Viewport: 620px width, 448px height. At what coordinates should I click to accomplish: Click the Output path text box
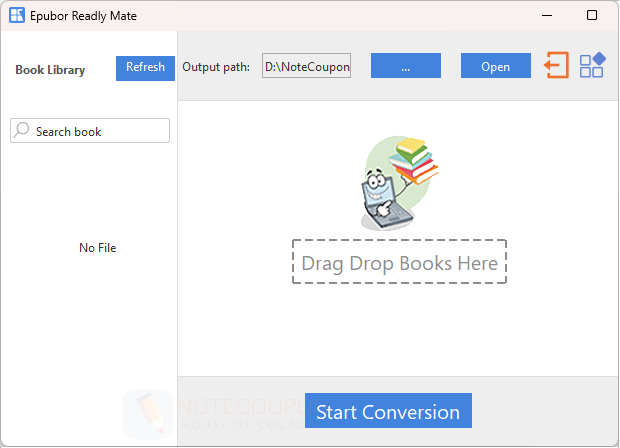tap(306, 66)
